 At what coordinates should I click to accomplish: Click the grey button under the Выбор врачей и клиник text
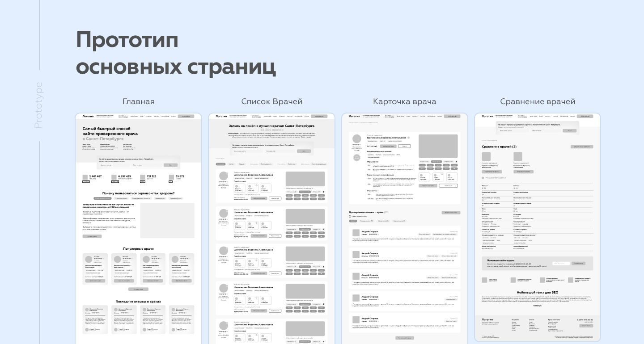[92, 236]
